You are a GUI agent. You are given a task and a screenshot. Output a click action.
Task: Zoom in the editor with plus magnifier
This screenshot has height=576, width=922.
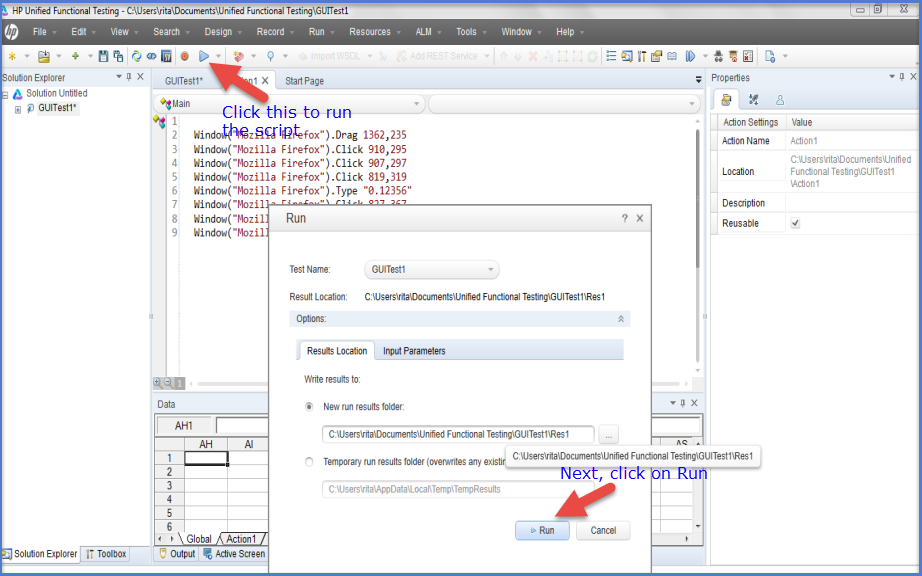158,383
